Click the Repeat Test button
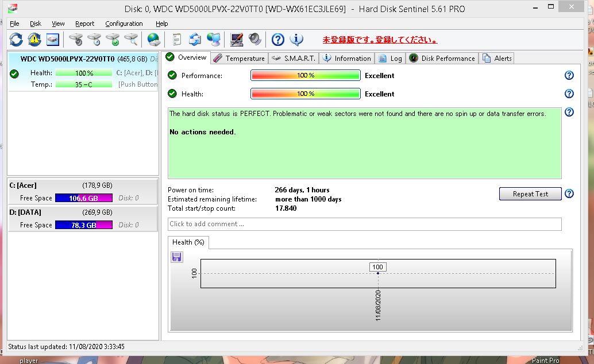Screen dimensions: 594x364 tap(530, 193)
